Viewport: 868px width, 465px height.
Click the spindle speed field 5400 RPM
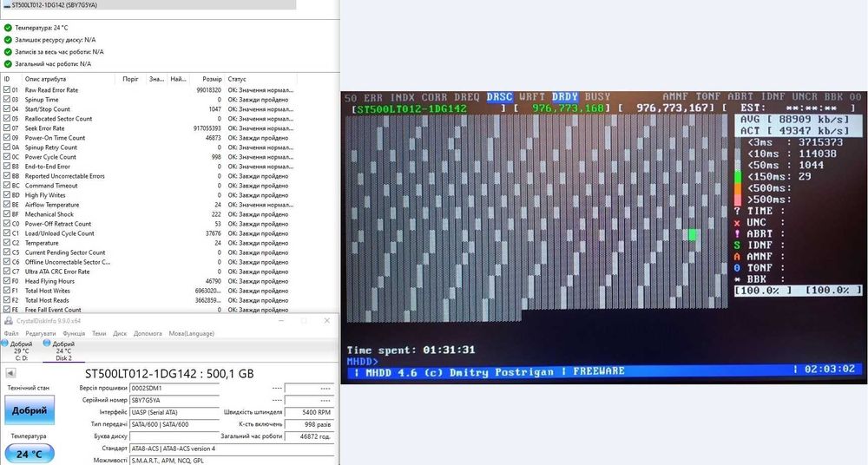tap(309, 412)
